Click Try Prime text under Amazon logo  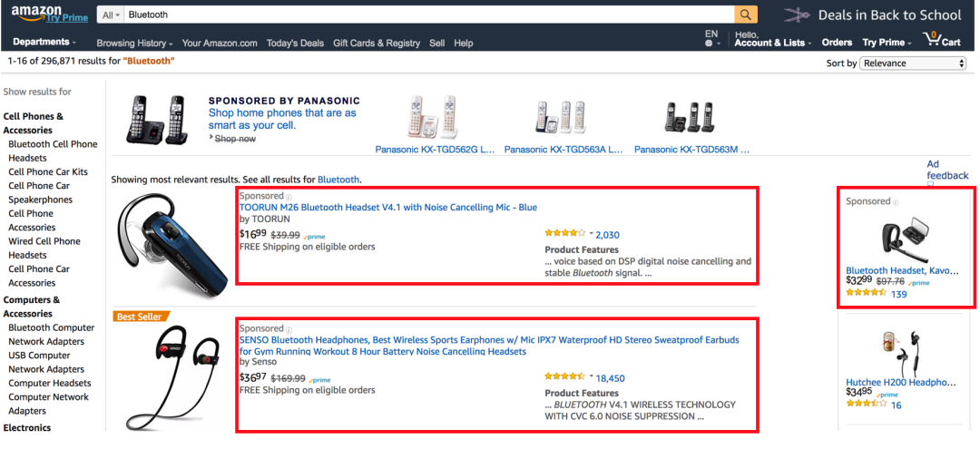(66, 17)
